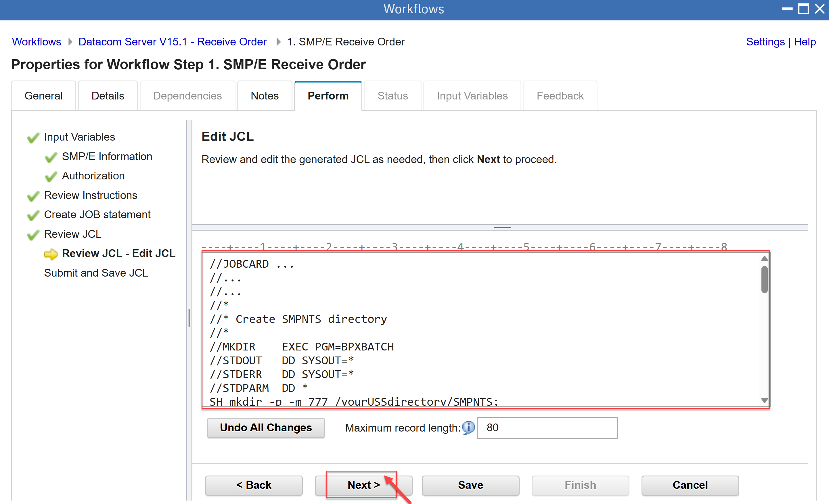Open the Settings link
829x504 pixels.
[x=765, y=42]
